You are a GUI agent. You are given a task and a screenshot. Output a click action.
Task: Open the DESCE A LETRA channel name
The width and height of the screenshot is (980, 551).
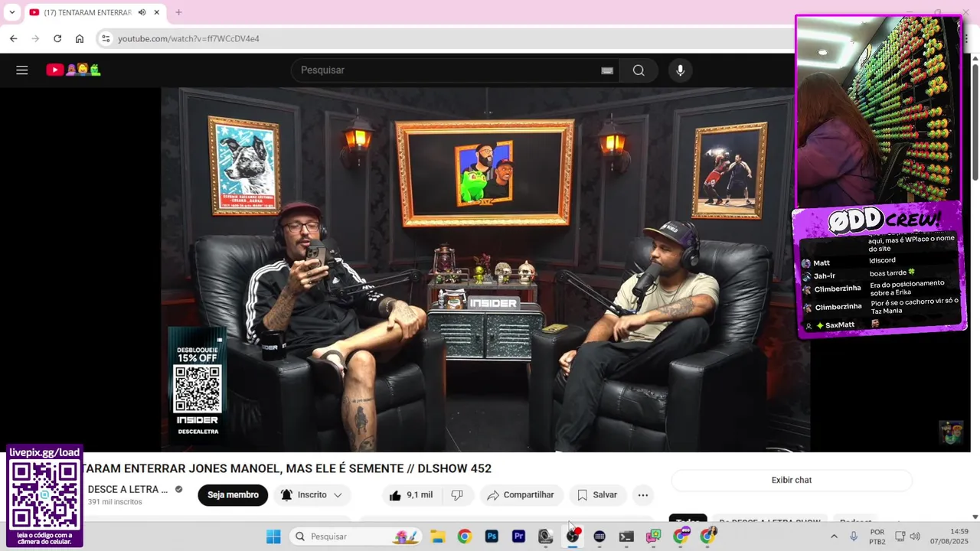pos(128,490)
